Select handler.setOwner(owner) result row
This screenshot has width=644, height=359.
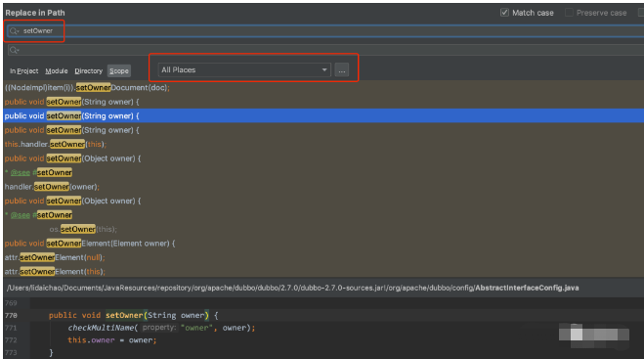[323, 187]
